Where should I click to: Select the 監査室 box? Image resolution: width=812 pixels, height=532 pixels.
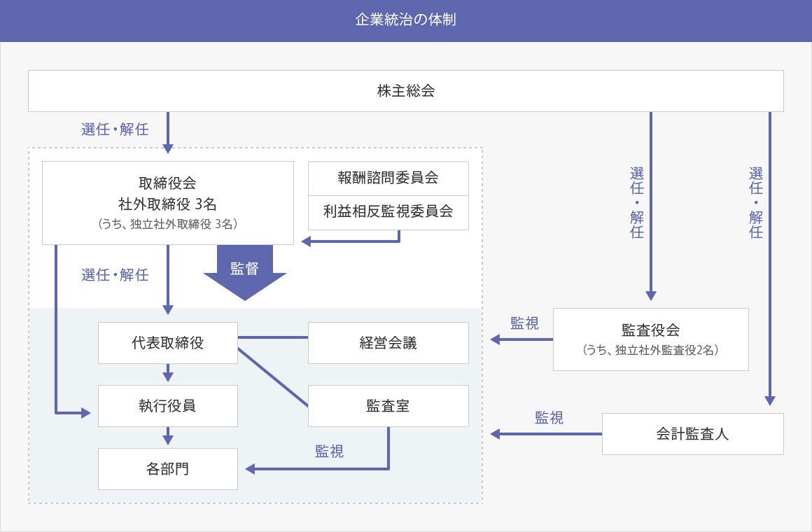(388, 406)
